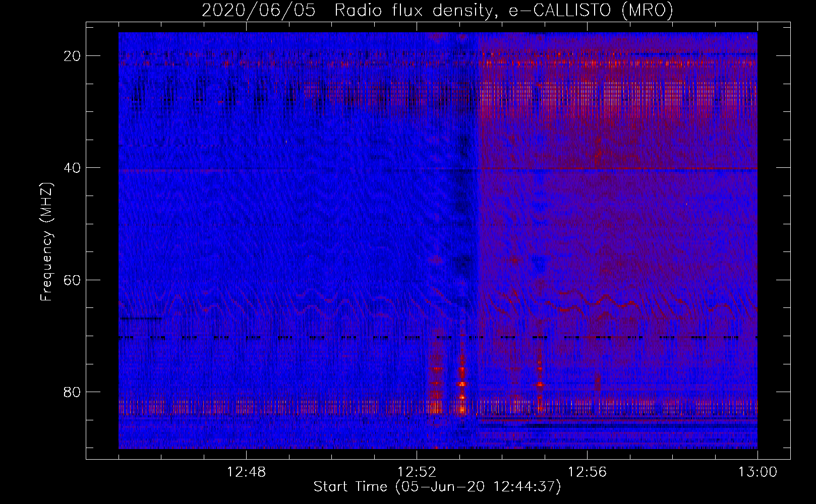The height and width of the screenshot is (504, 816).
Task: Click the '12:52' time tick label
Action: [x=417, y=472]
